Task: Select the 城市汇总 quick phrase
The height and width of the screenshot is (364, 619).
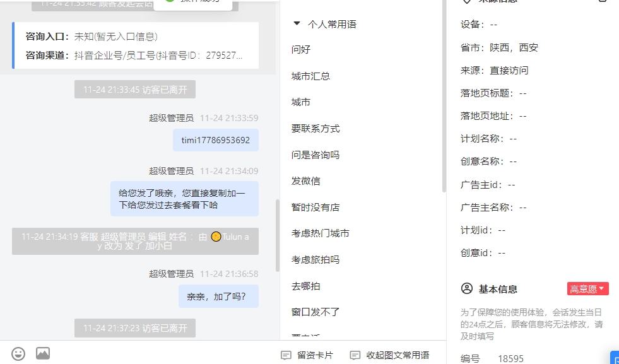Action: (x=310, y=76)
